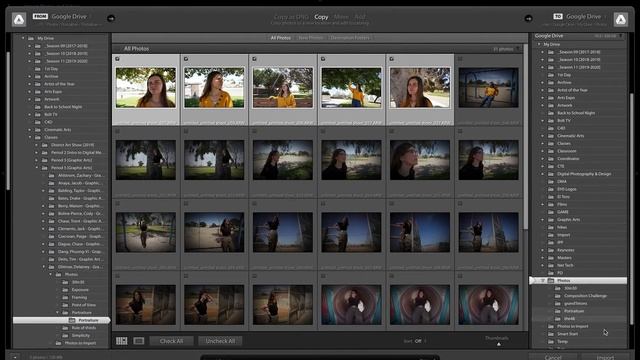Collapse source Portraiture parent folder
This screenshot has height=360, width=640.
tap(57, 313)
